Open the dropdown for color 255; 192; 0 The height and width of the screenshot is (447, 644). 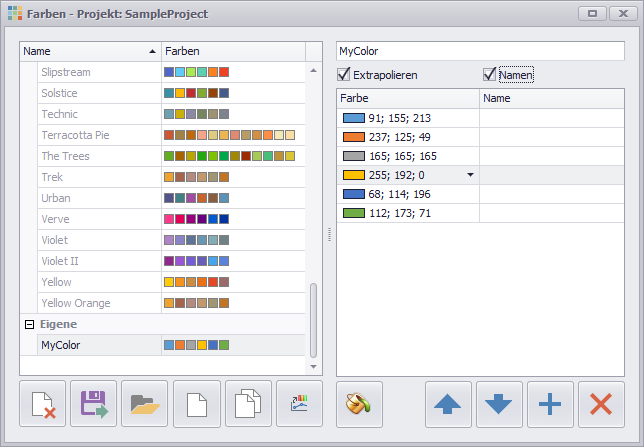coord(470,175)
